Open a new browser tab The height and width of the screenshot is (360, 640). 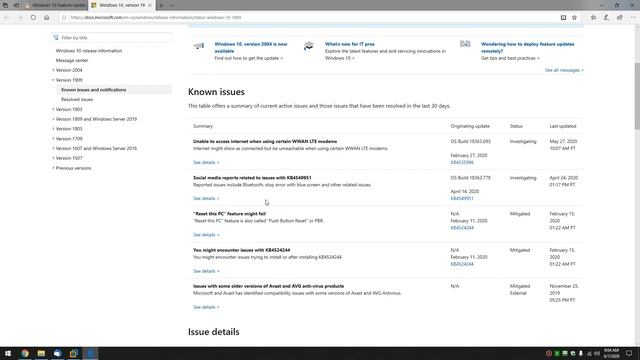[x=161, y=5]
